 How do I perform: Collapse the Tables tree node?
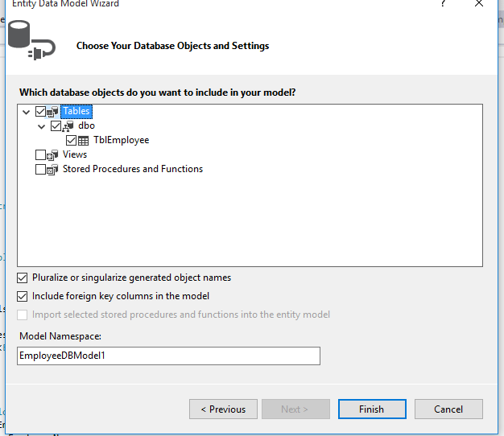click(x=27, y=112)
